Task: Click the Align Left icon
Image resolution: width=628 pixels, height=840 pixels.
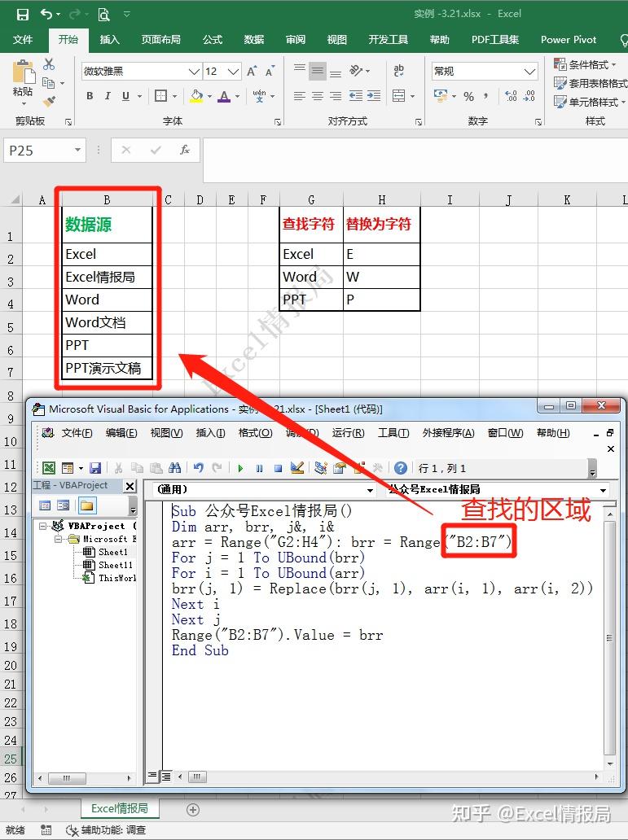Action: click(x=299, y=96)
